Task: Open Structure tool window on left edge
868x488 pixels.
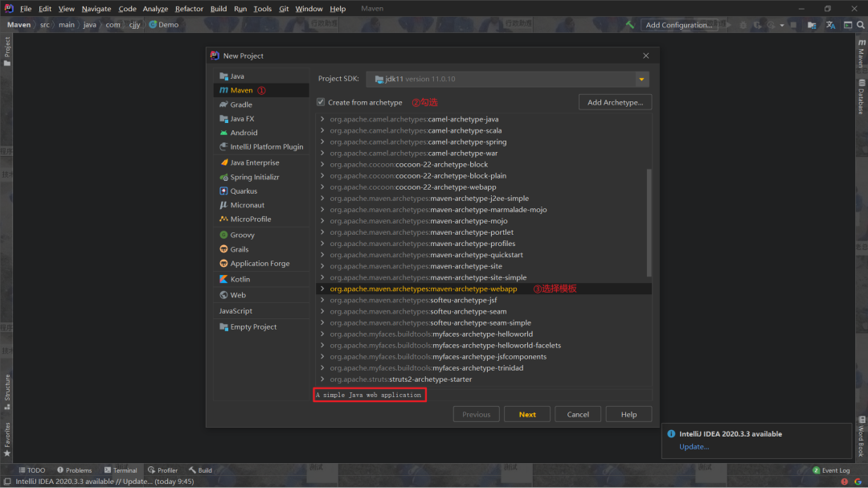Action: (x=6, y=392)
